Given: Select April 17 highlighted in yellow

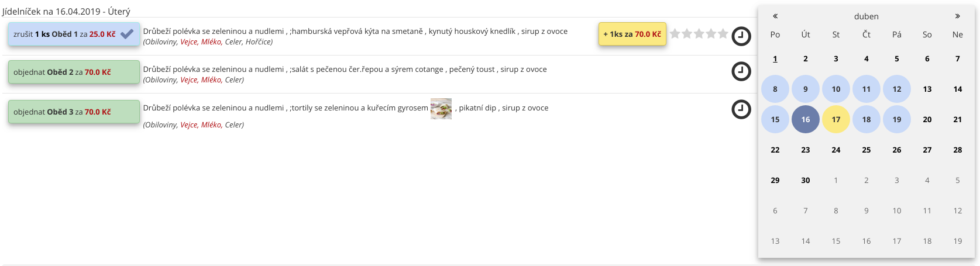Looking at the screenshot, I should click(836, 119).
